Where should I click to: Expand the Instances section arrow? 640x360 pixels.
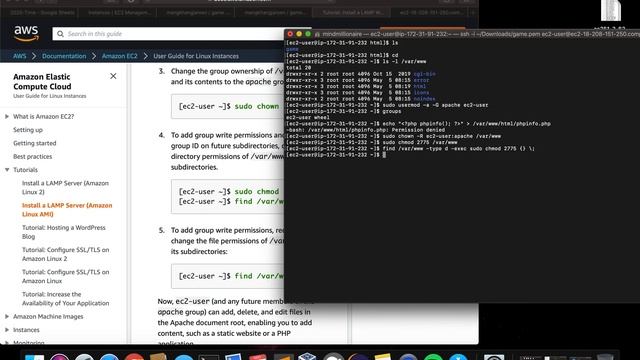(7, 330)
